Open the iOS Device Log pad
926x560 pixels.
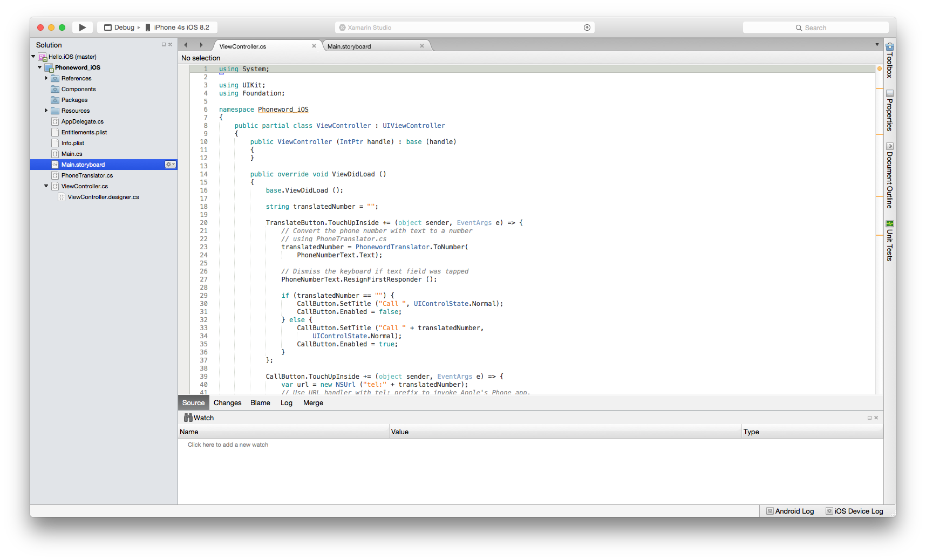[854, 511]
